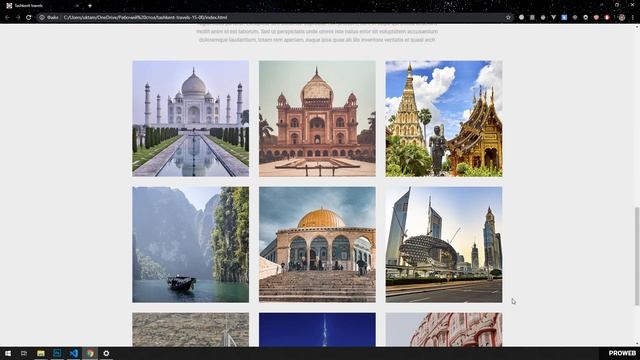This screenshot has height=360, width=640.
Task: Click the blue square extension icon
Action: tap(564, 18)
